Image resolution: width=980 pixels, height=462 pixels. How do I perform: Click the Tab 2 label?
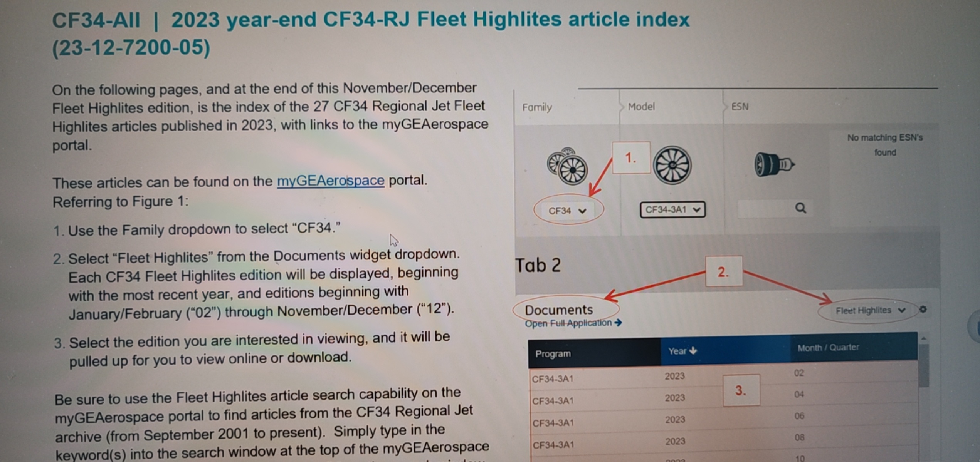click(538, 265)
